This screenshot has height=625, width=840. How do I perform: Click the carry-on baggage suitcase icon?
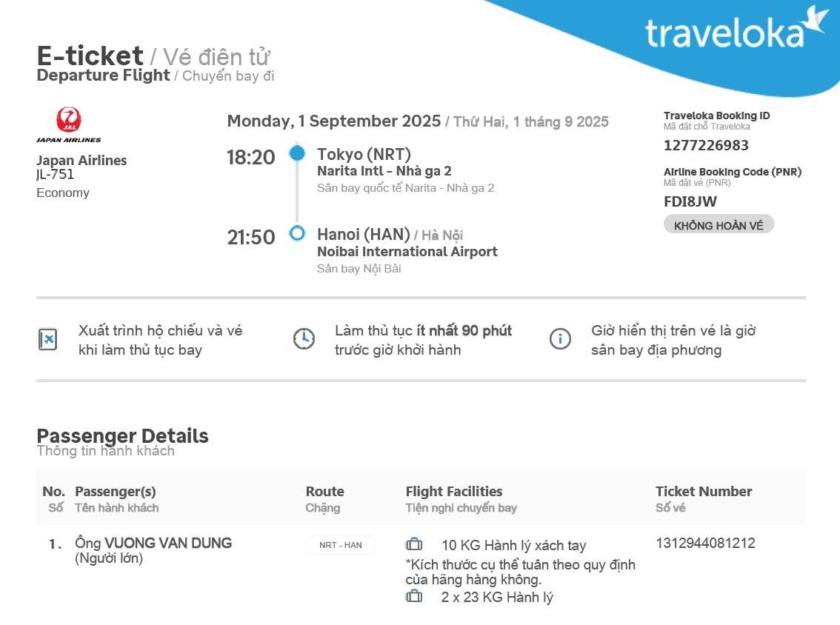414,545
